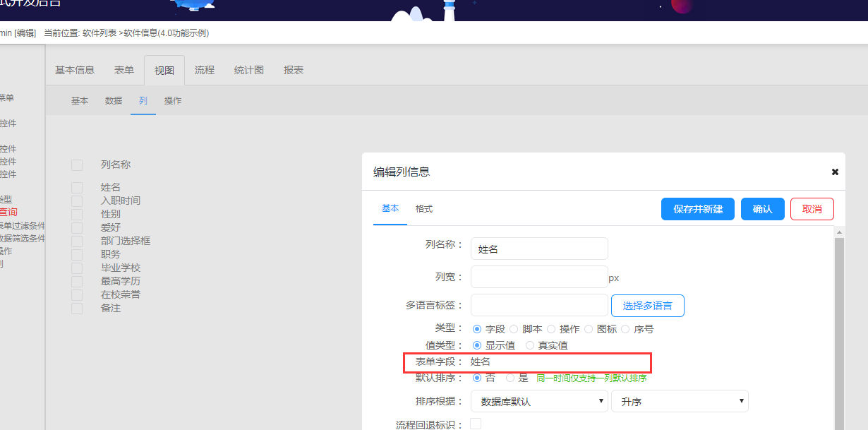This screenshot has width=868, height=430.
Task: Click 软件列表 breadcrumb link
Action: [x=100, y=33]
